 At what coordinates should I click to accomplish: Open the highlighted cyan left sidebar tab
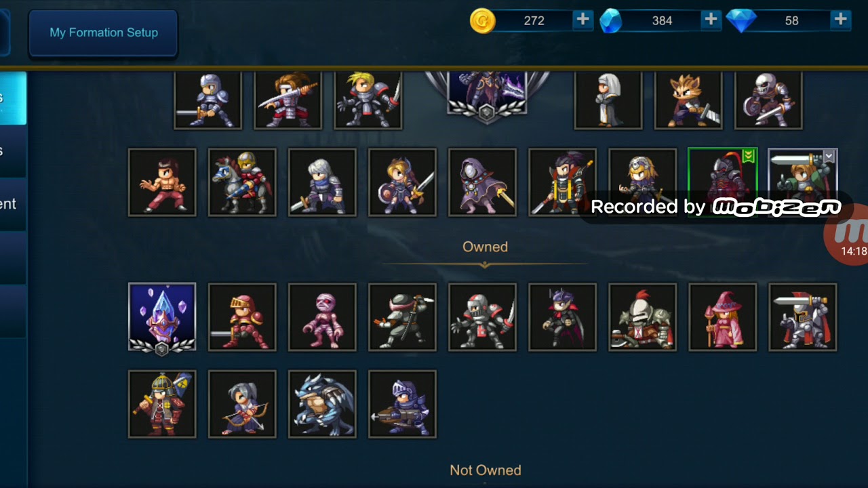13,98
